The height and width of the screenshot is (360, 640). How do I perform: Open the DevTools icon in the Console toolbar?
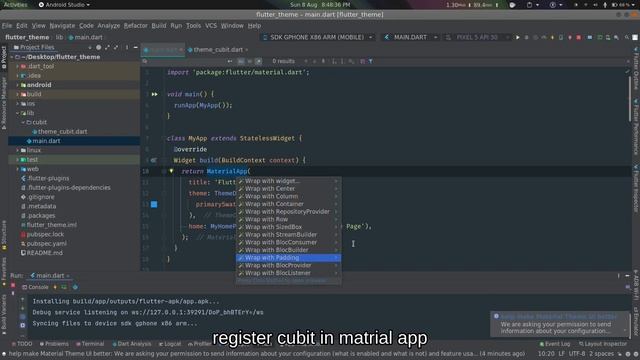[75, 287]
